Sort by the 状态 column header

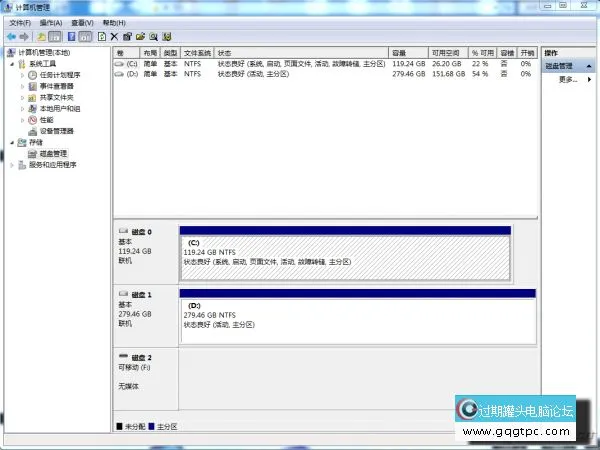pos(302,53)
